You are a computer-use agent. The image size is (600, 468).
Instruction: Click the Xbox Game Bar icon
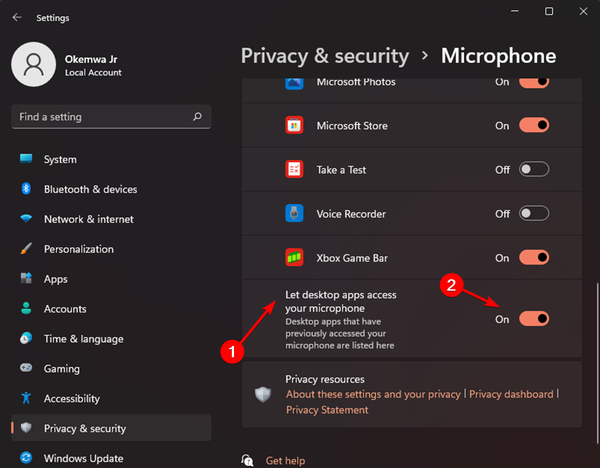(x=294, y=258)
